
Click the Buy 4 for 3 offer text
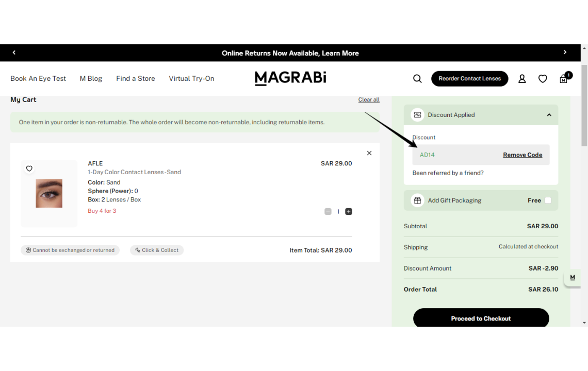[x=102, y=211]
